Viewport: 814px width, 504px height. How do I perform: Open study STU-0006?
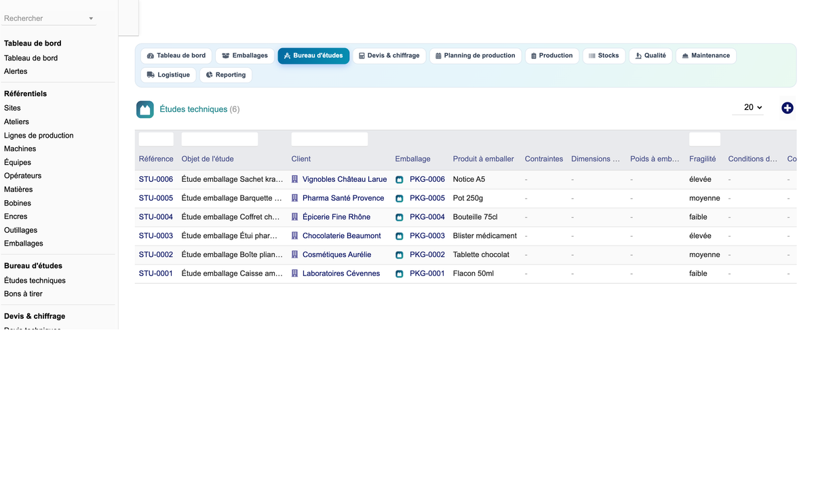(156, 179)
